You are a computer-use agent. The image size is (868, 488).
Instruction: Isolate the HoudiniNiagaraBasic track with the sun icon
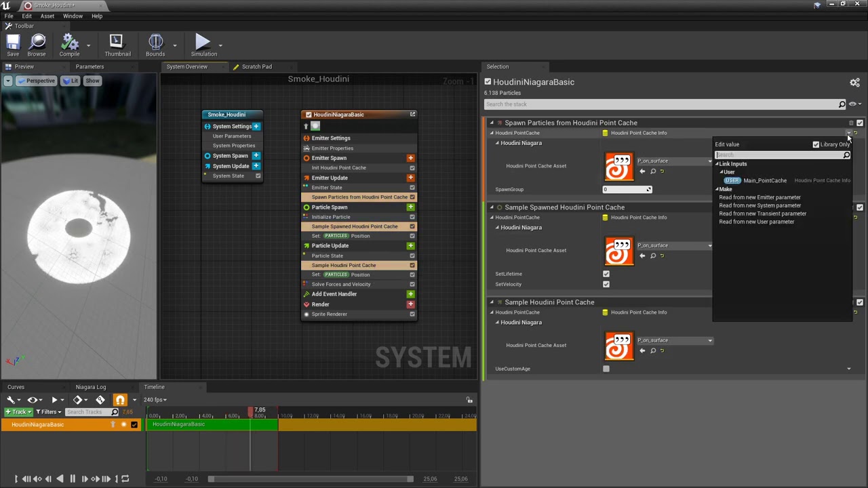coord(123,425)
